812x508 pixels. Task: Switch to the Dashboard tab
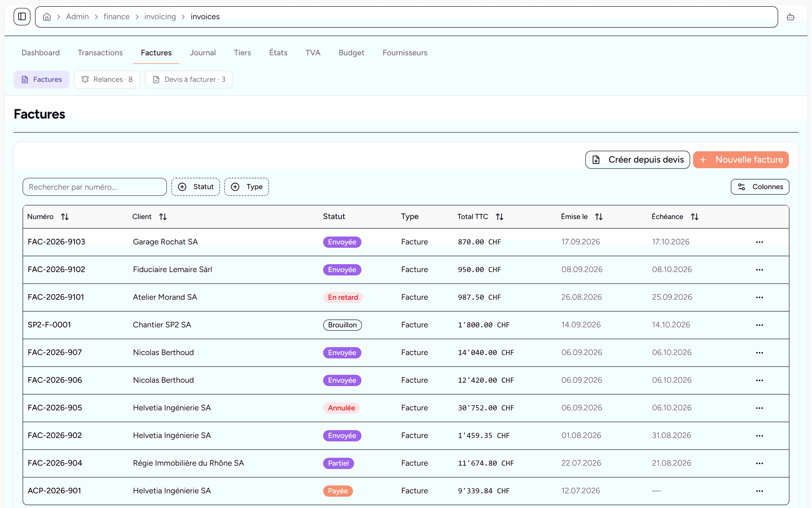click(x=41, y=53)
